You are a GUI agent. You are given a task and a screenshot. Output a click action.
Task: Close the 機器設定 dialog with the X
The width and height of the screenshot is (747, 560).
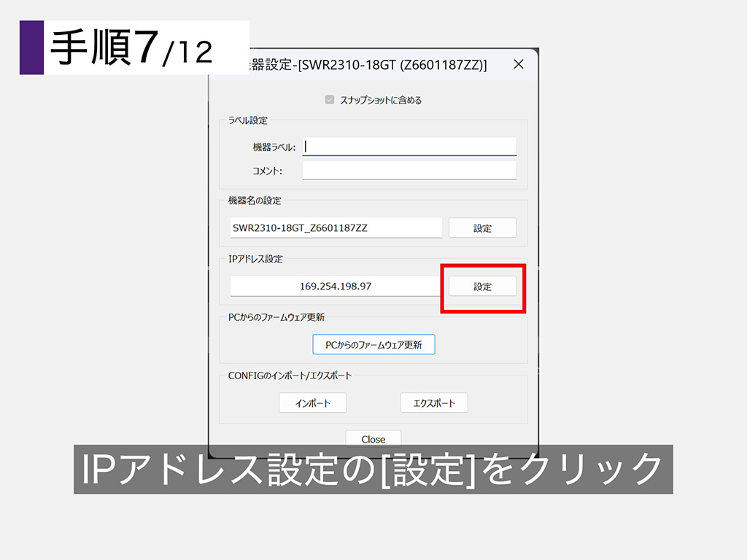[519, 64]
